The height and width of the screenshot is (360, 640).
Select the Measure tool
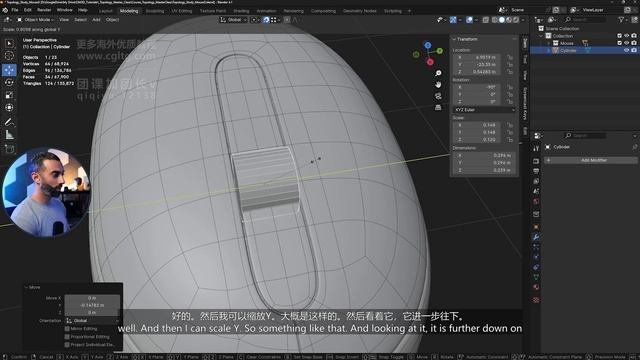[9, 134]
